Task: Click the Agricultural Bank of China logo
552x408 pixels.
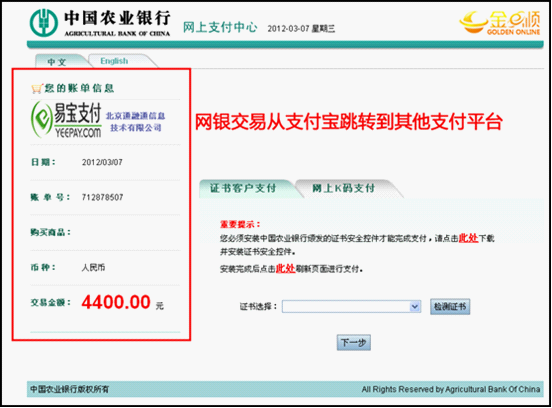Action: (100, 23)
